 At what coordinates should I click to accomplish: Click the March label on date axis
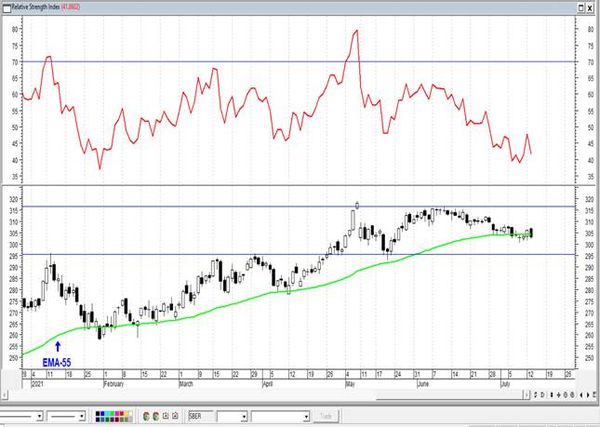186,383
